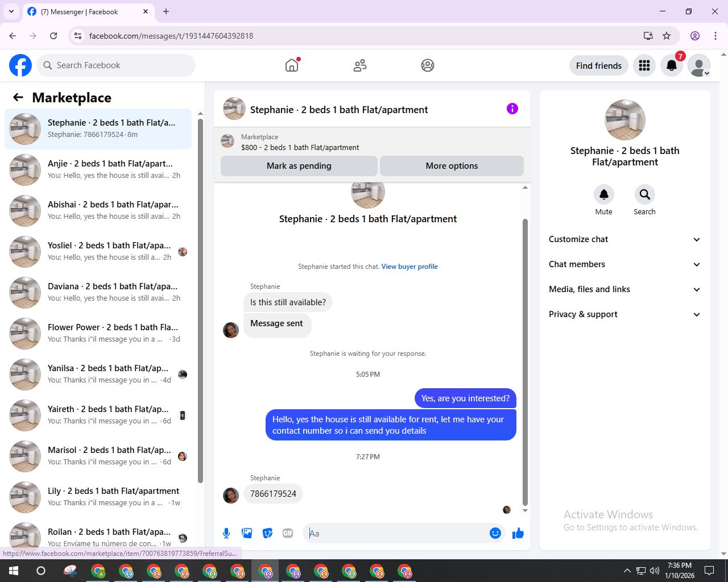Screen dimensions: 728x582
Task: Open Daviana conversation in the chat list
Action: tap(98, 293)
